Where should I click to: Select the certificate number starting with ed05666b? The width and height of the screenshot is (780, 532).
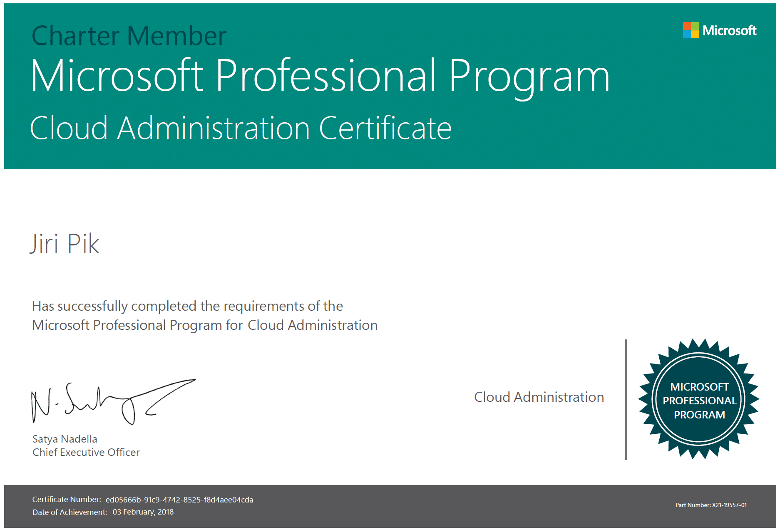tap(179, 500)
